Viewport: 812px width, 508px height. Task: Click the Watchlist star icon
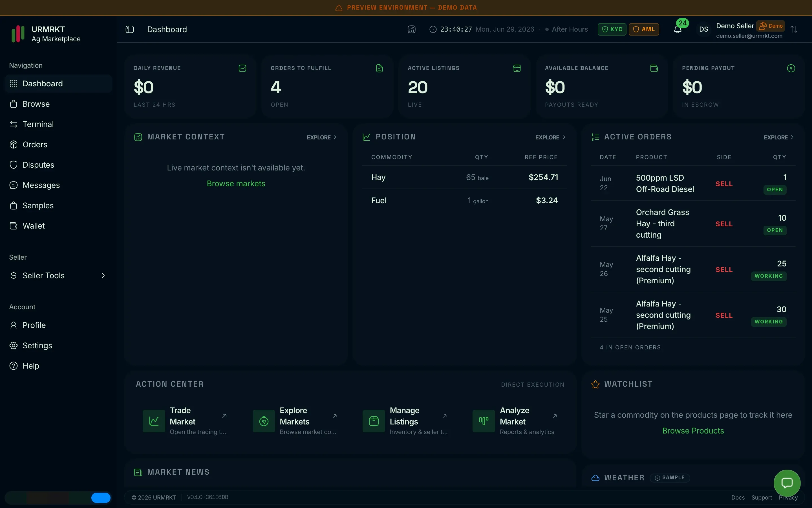(595, 384)
